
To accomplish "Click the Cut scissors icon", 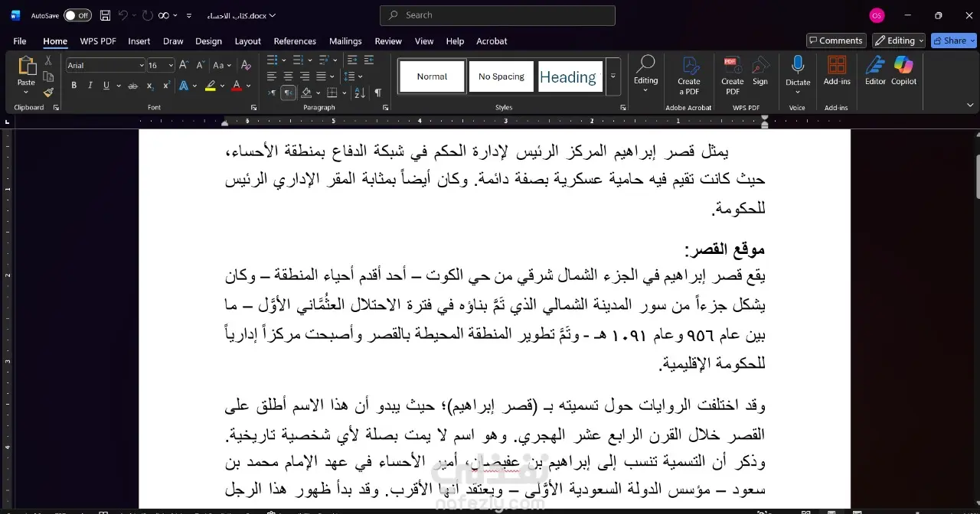I will coord(48,60).
